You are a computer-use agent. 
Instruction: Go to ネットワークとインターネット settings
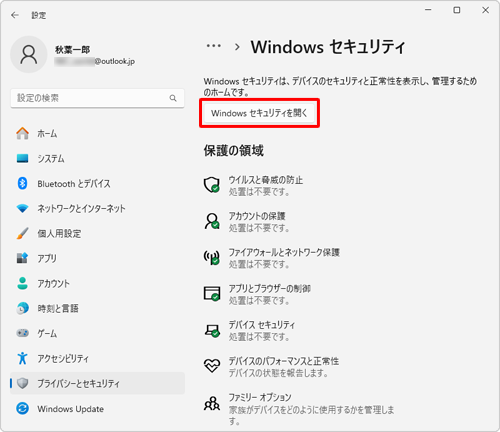[97, 209]
